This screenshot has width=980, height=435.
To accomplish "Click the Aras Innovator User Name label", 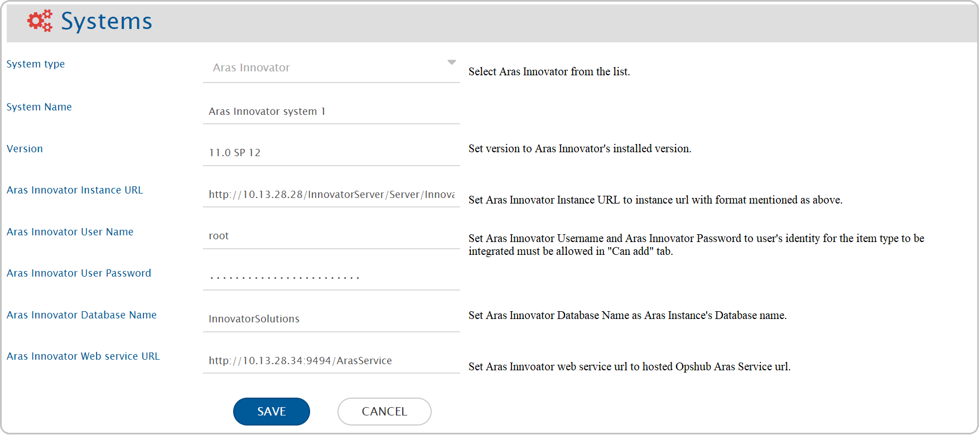I will [x=70, y=232].
